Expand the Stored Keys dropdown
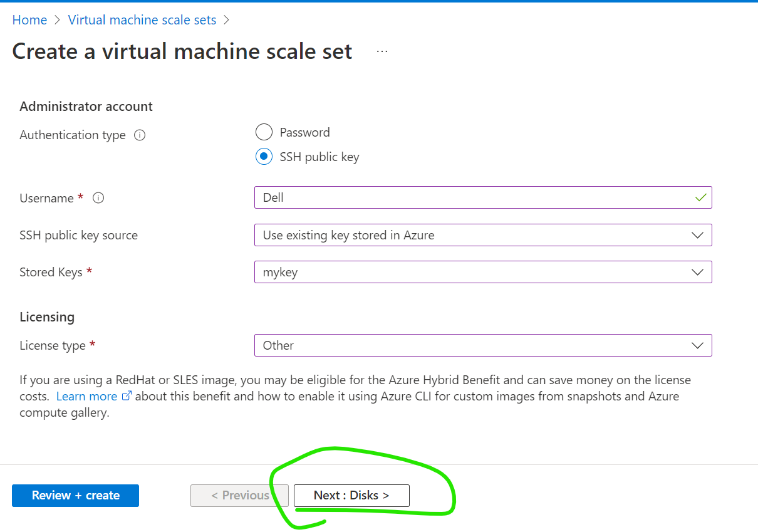This screenshot has height=532, width=758. click(x=483, y=272)
